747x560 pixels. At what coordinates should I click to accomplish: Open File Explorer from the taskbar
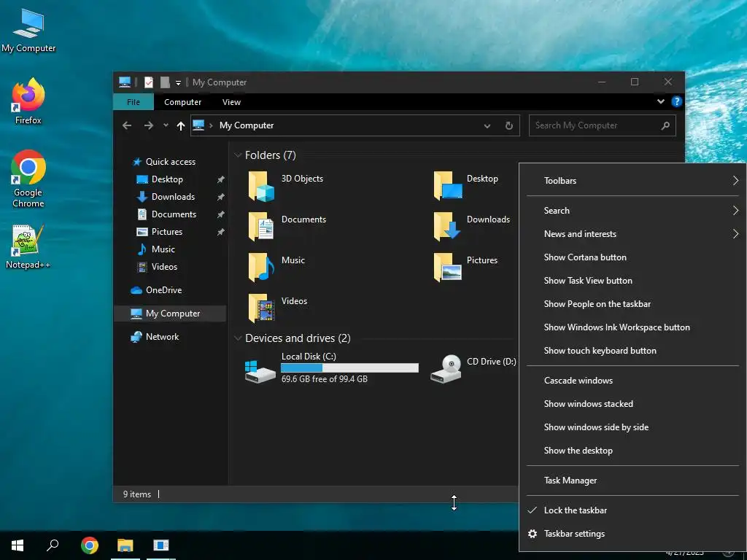click(x=125, y=545)
